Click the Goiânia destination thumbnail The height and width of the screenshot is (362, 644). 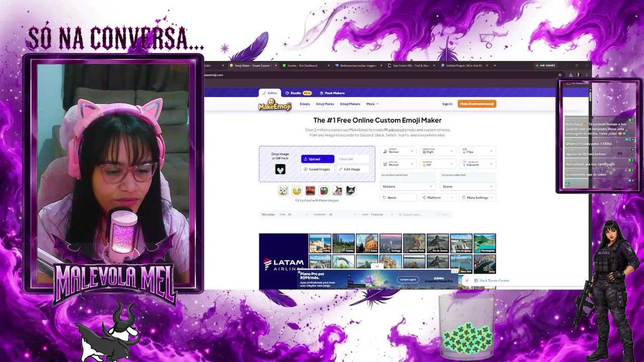tap(344, 243)
